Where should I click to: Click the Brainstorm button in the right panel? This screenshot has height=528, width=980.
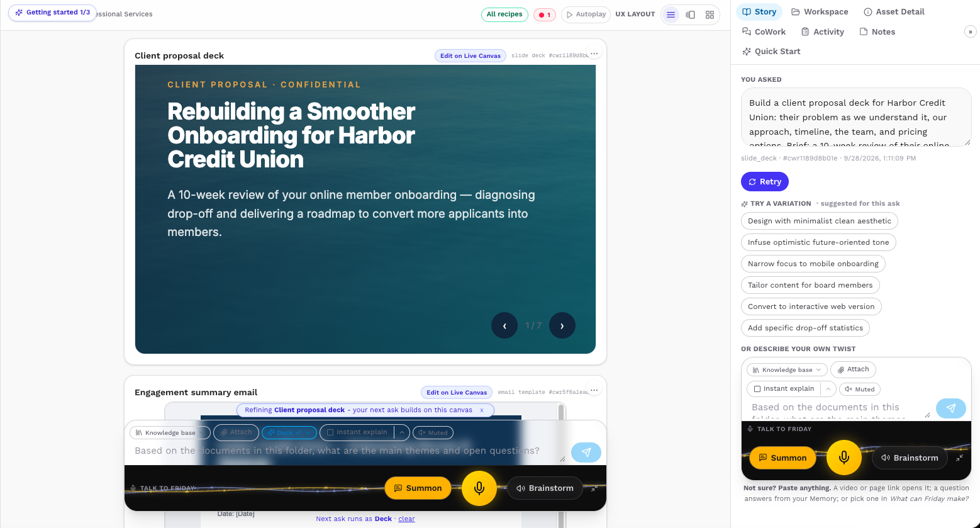(x=910, y=458)
